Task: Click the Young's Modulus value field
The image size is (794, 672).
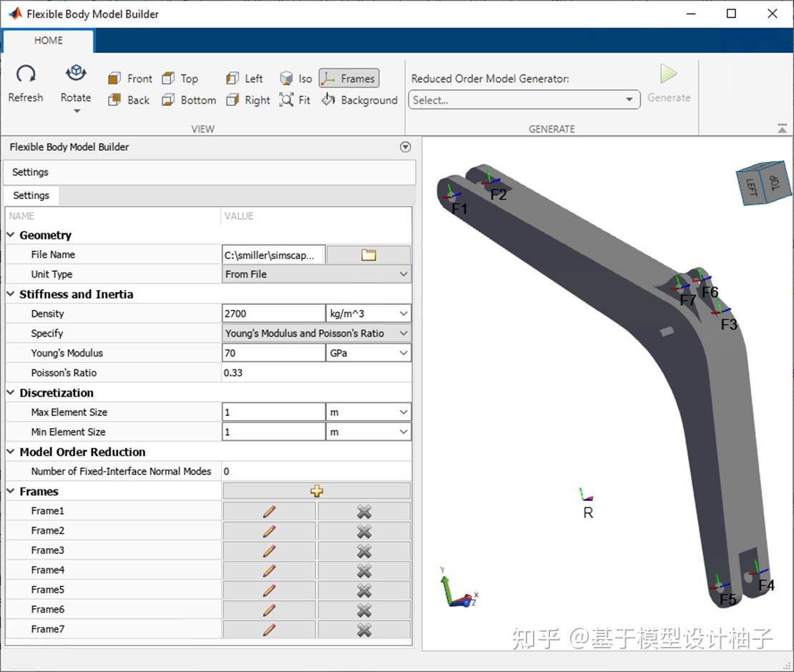Action: pyautogui.click(x=273, y=353)
